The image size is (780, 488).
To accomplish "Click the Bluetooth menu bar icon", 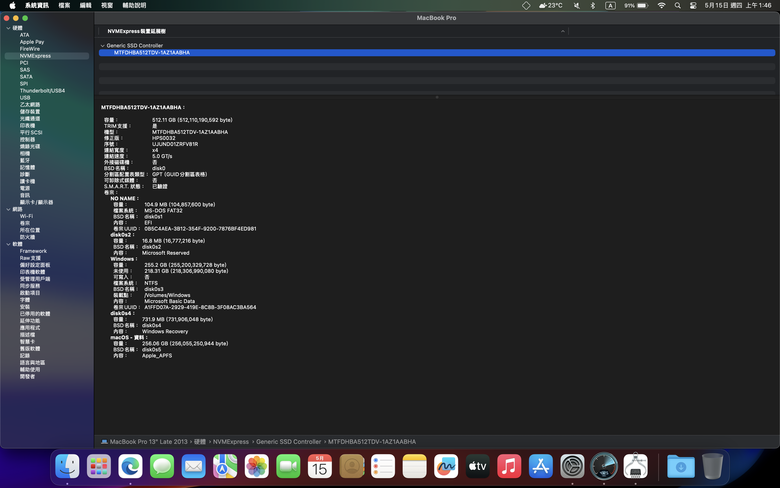I will point(592,5).
